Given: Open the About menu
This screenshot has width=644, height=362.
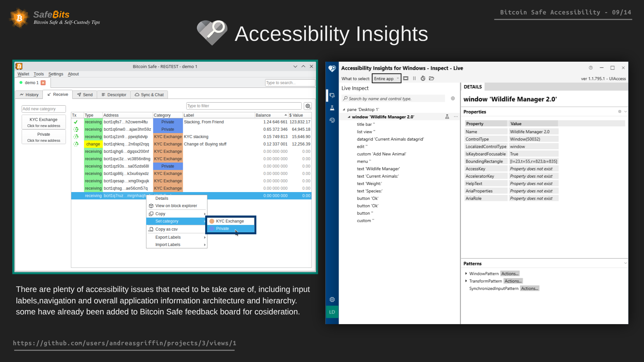Looking at the screenshot, I should click(x=73, y=74).
